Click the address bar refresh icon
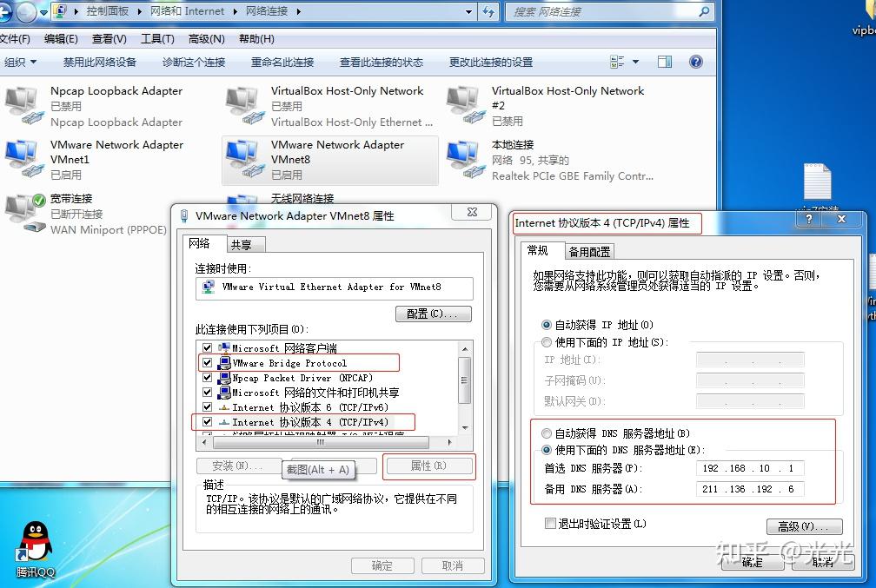 point(488,12)
